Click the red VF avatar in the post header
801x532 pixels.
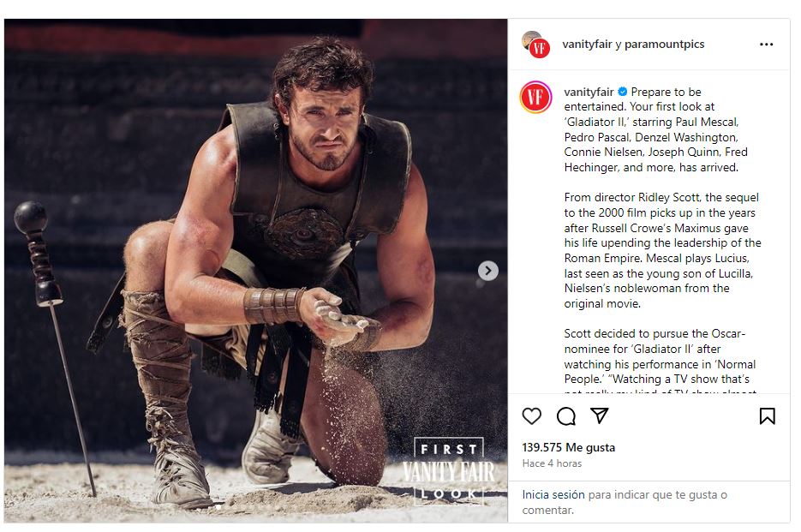click(540, 48)
